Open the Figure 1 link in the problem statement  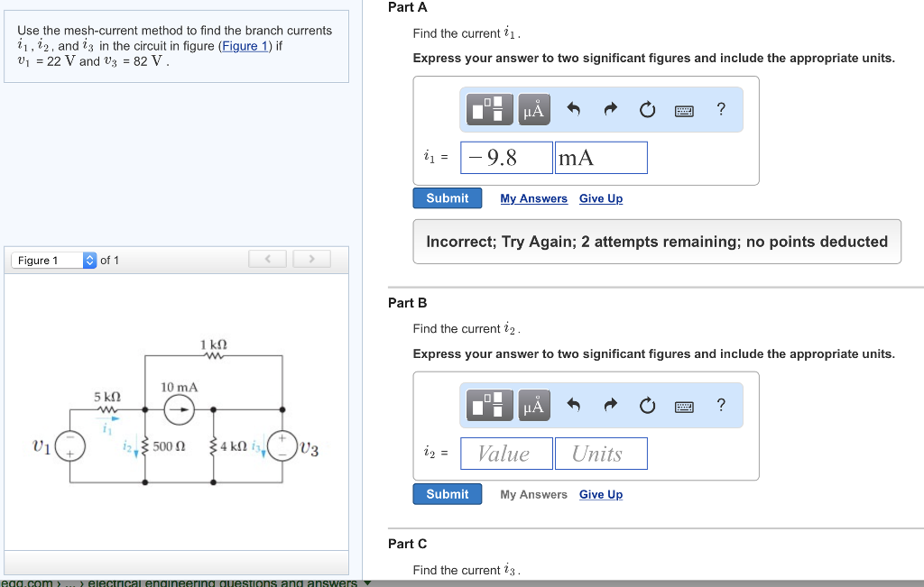click(245, 46)
